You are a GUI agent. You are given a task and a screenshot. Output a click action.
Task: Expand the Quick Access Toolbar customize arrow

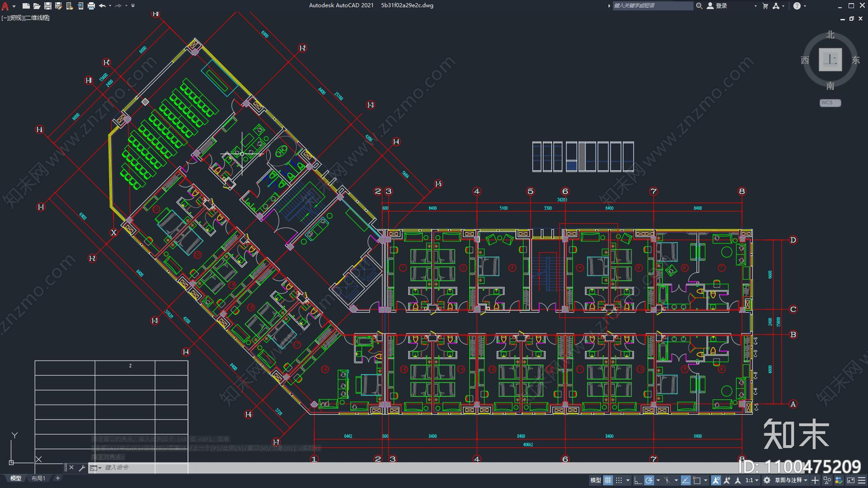tap(133, 6)
